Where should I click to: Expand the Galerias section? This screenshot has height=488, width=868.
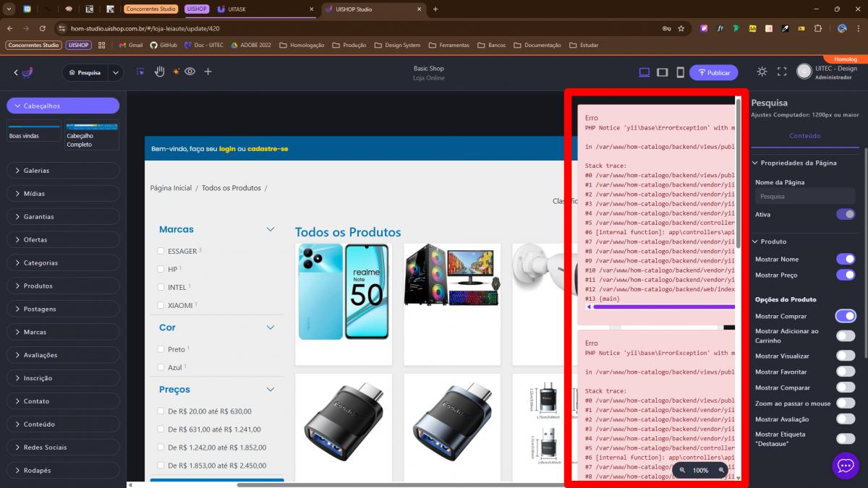63,171
